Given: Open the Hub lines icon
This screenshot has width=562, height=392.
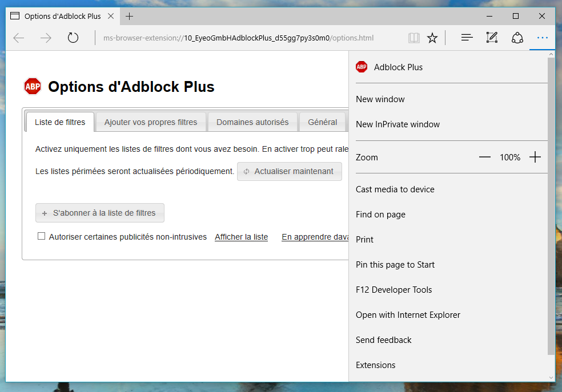Looking at the screenshot, I should (x=467, y=38).
